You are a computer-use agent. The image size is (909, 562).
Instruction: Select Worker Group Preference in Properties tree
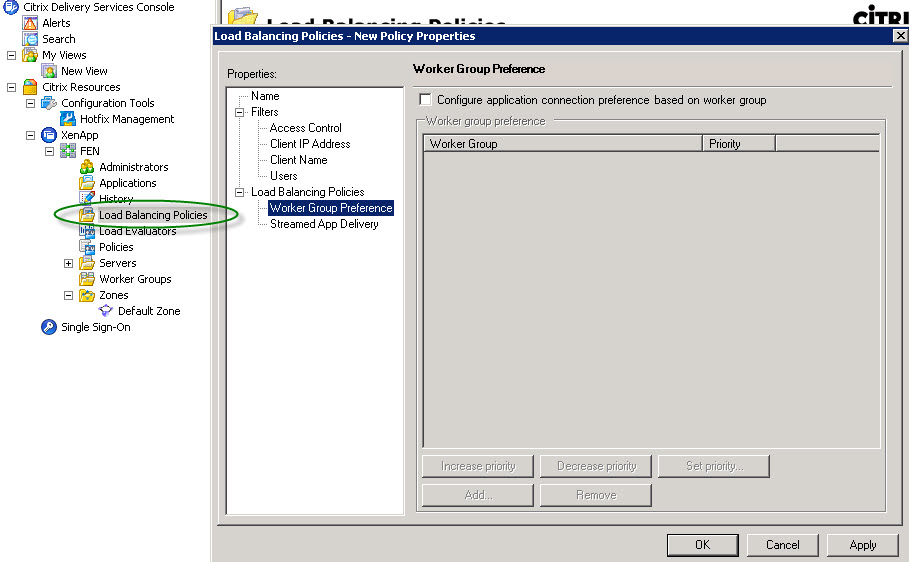(331, 208)
